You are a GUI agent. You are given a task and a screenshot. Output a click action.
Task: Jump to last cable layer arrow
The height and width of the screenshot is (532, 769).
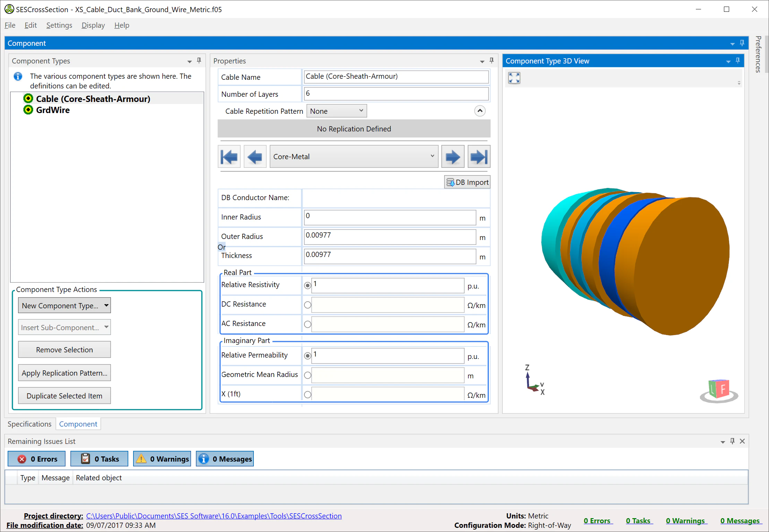pos(479,156)
